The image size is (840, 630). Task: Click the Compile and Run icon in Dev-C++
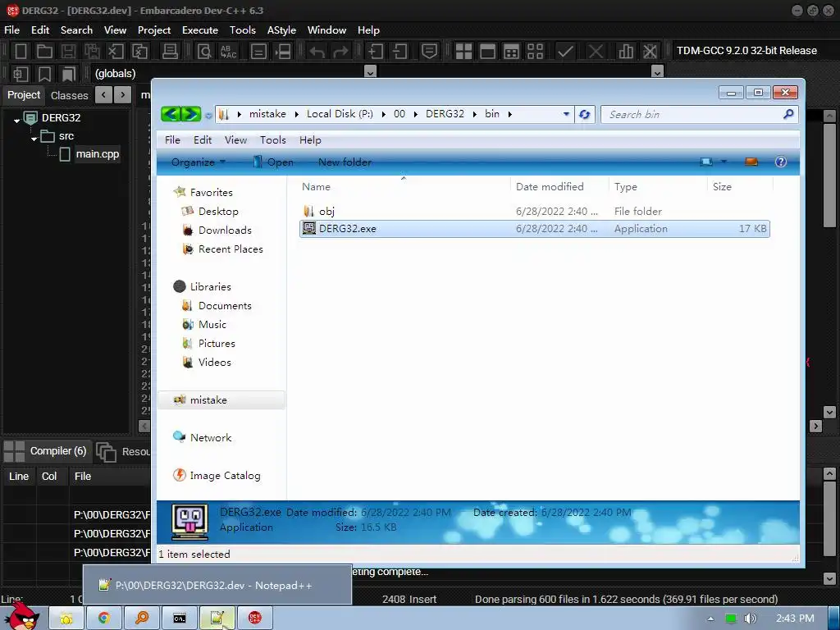[512, 51]
